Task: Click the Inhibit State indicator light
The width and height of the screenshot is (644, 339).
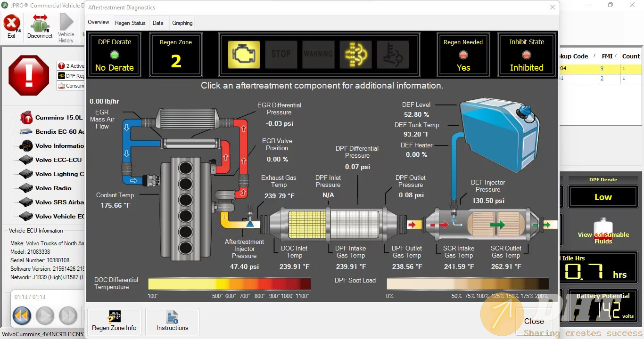Action: 527,55
